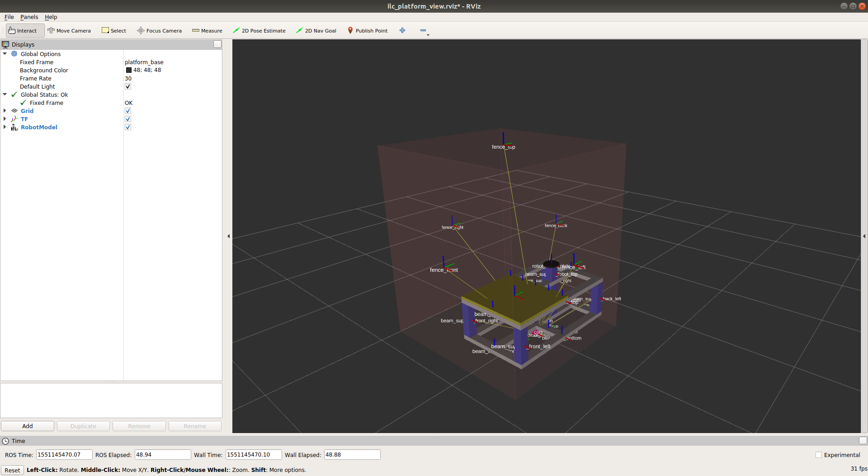Click the TF axes icon
This screenshot has height=476, width=868.
pyautogui.click(x=14, y=119)
